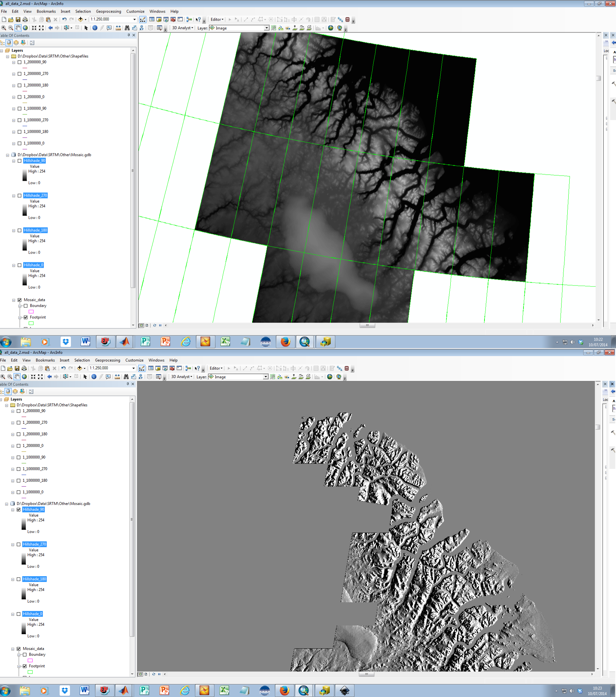Open Geoprocessing menu in top window
This screenshot has width=616, height=697.
point(108,11)
